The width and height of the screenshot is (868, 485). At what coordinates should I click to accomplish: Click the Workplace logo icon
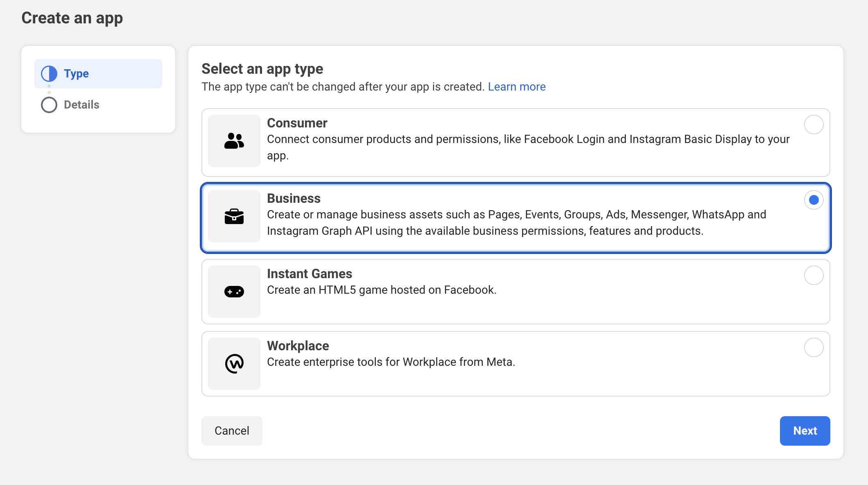click(234, 364)
